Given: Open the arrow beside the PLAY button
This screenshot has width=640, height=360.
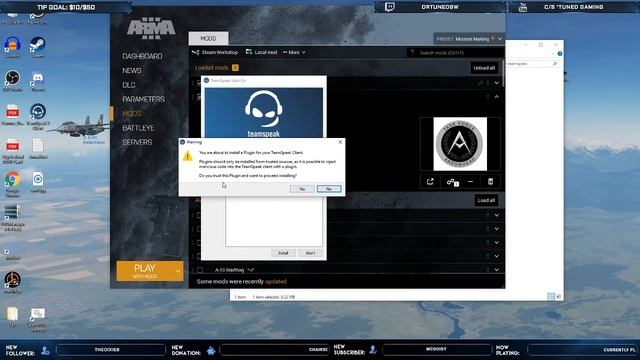Looking at the screenshot, I should [178, 271].
